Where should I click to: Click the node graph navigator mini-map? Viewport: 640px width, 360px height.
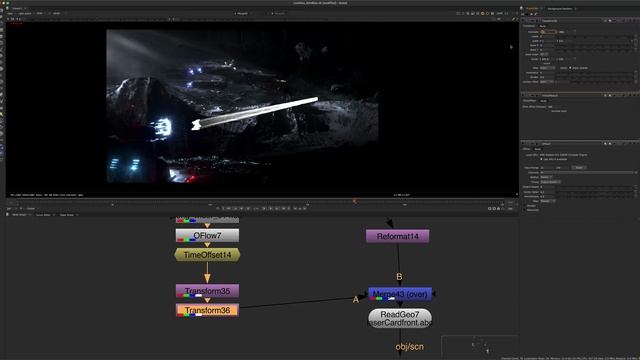click(x=480, y=346)
